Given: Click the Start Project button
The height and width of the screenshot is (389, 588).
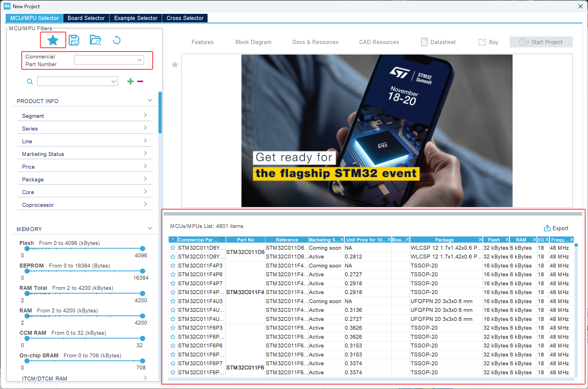Looking at the screenshot, I should [541, 42].
